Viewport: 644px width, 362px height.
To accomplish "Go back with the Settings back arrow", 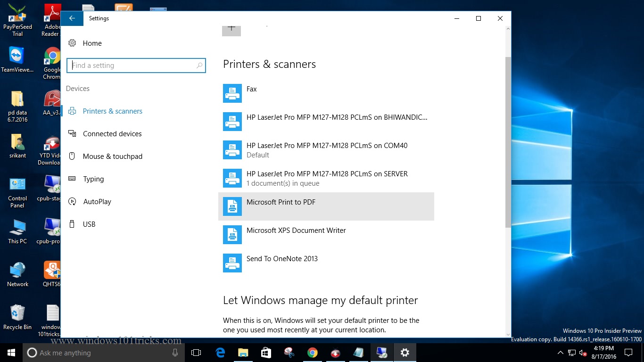I will click(x=72, y=18).
